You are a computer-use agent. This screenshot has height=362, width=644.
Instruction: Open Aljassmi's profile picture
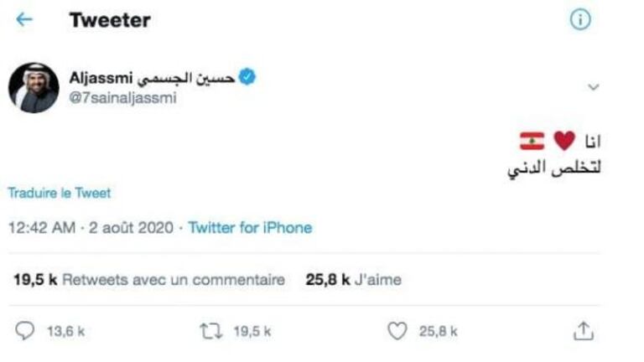click(x=34, y=87)
